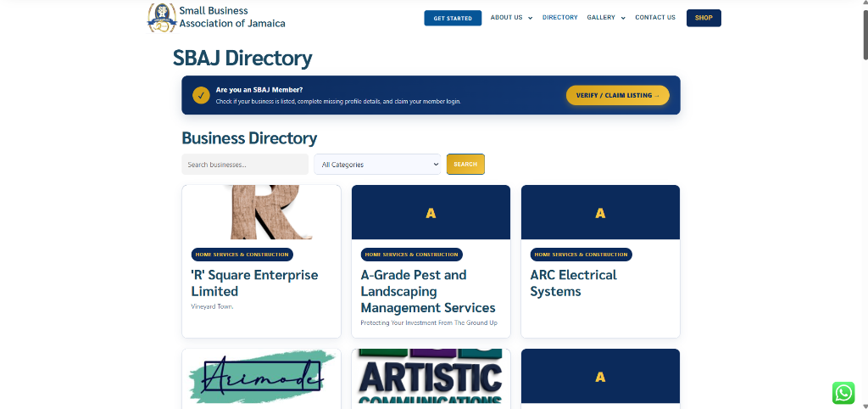The image size is (868, 409).
Task: Click category tag on A-Grade Pest card
Action: tap(411, 255)
